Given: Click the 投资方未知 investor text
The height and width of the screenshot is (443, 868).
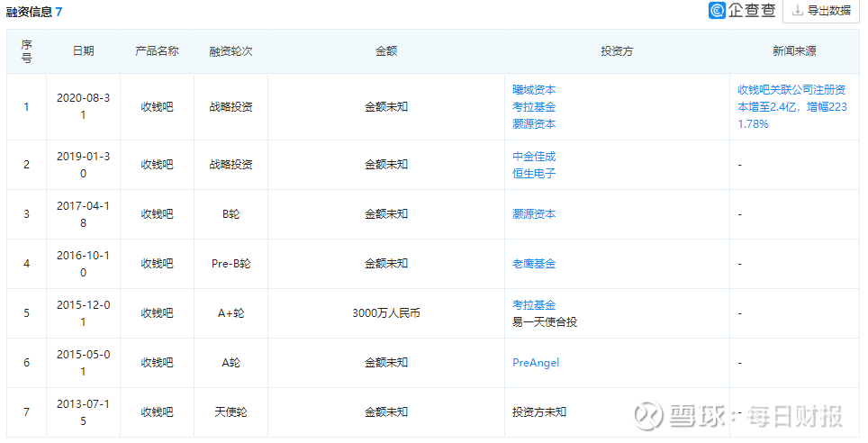Looking at the screenshot, I should [539, 412].
